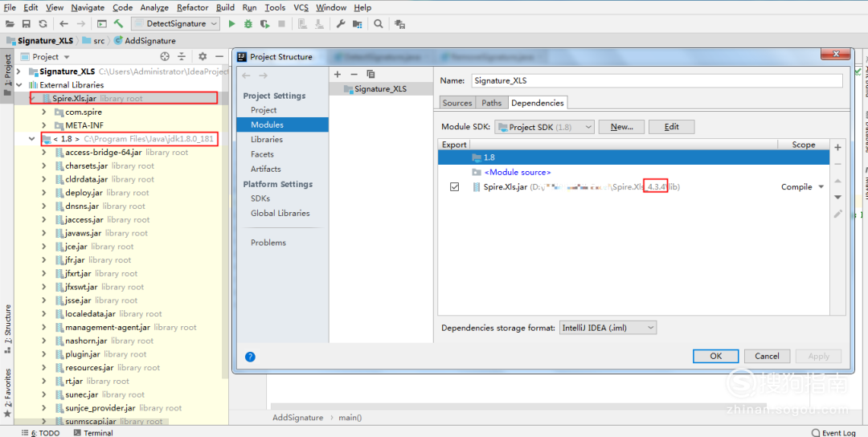Image resolution: width=868 pixels, height=437 pixels.
Task: Remove module with minus icon
Action: [354, 74]
